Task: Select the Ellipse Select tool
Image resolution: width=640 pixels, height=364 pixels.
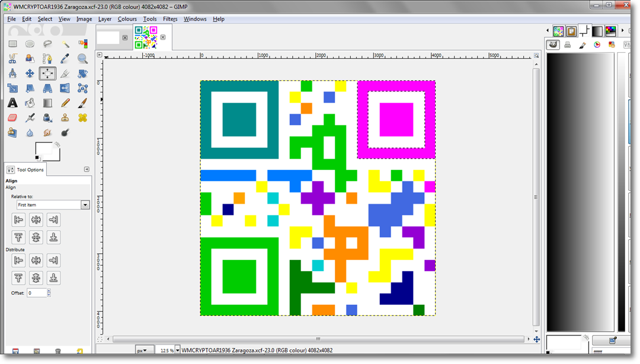Action: (x=30, y=44)
